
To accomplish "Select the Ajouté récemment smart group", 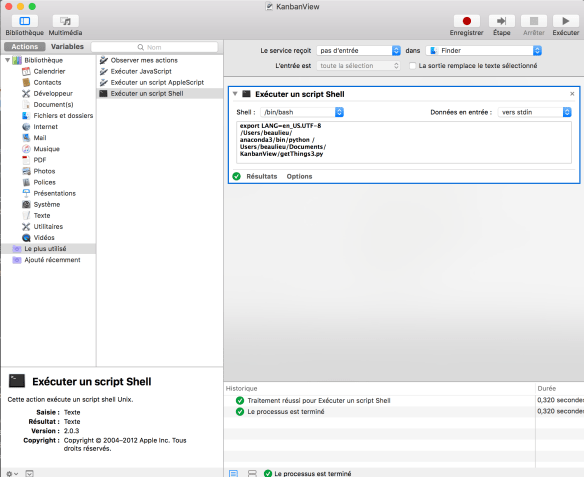I will [x=48, y=260].
